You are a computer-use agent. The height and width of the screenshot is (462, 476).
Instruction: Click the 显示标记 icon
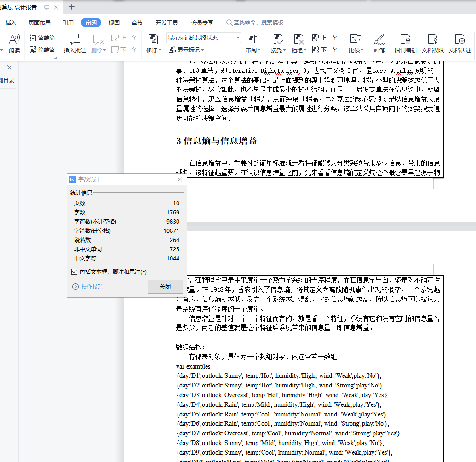pyautogui.click(x=172, y=50)
